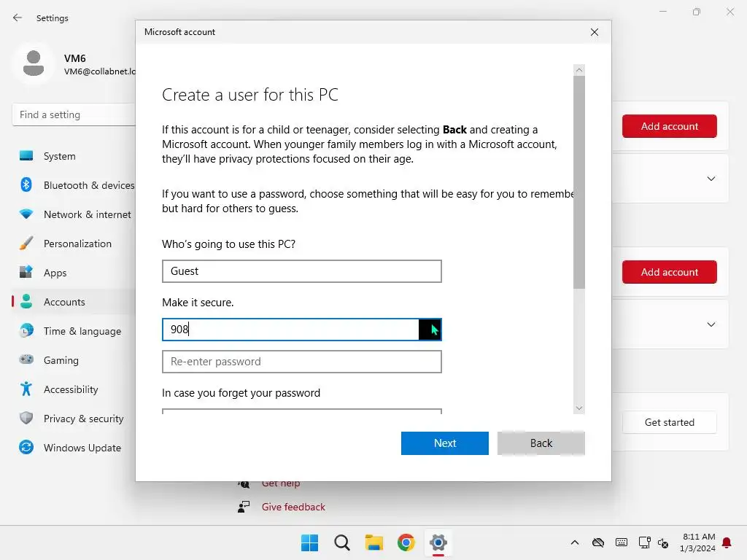Image resolution: width=747 pixels, height=560 pixels.
Task: Click the Accounts person icon
Action: coord(26,301)
